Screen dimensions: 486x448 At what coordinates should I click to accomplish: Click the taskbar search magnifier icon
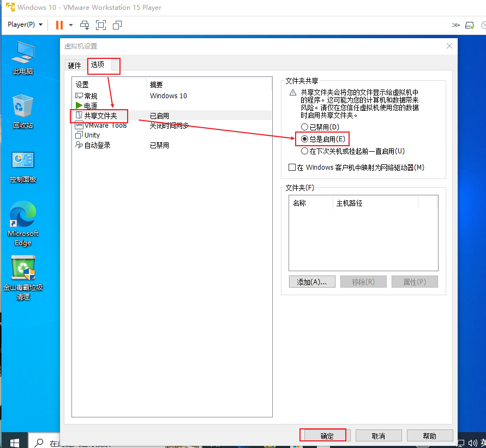tap(38, 443)
